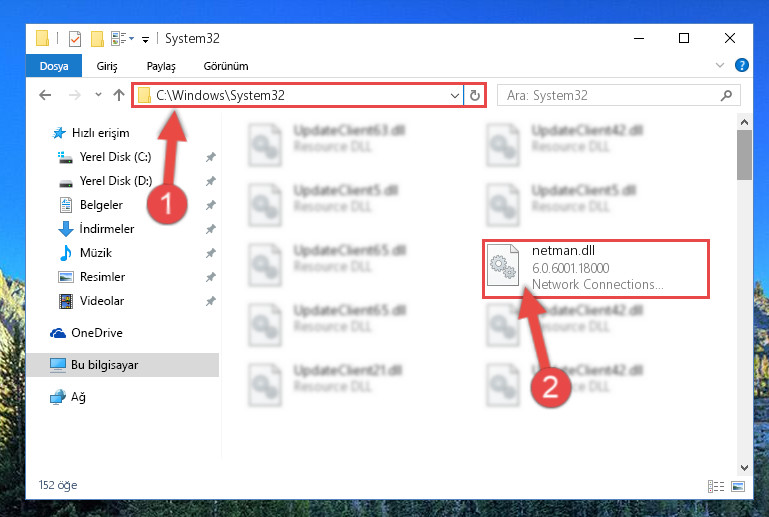
Task: Toggle pin beside Yerel Disk (C:)
Action: [x=210, y=157]
